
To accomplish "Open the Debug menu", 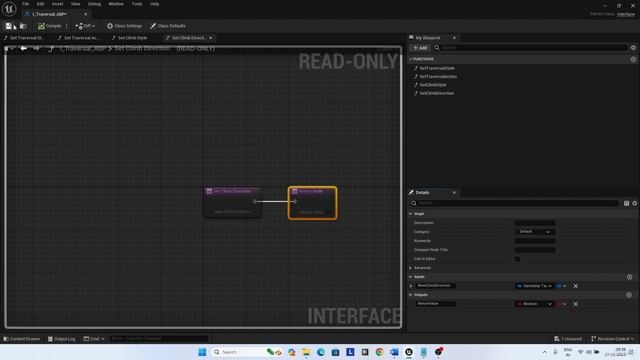I will (x=94, y=4).
